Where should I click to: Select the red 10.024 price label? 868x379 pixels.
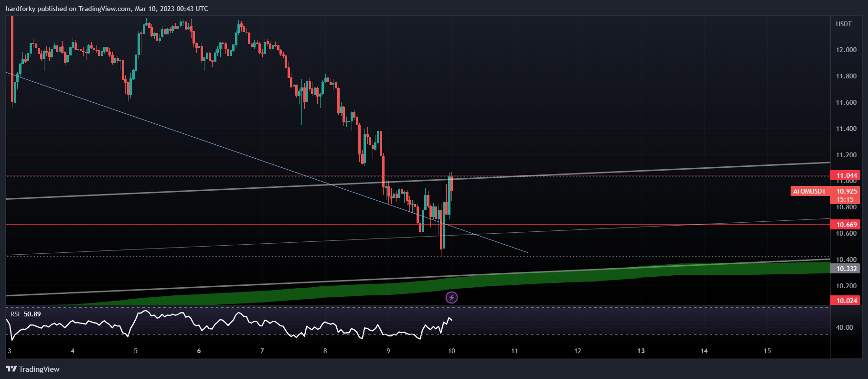[x=845, y=301]
